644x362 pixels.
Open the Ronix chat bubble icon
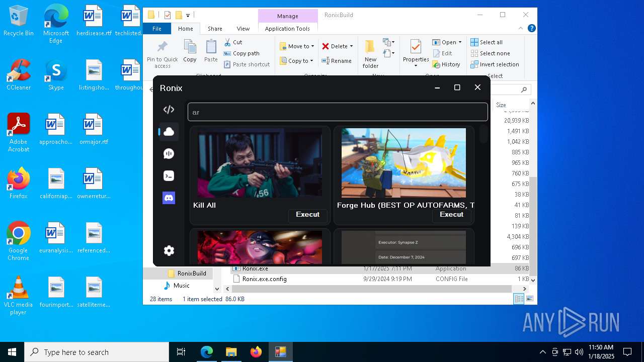tap(169, 154)
